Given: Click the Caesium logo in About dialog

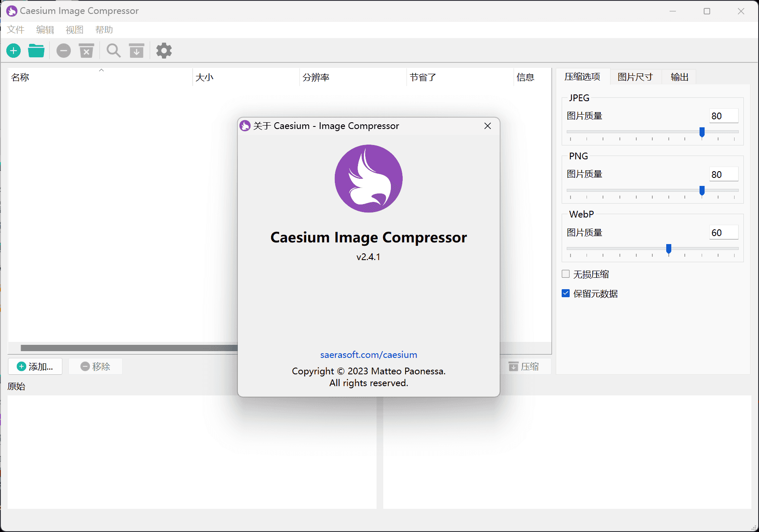Looking at the screenshot, I should click(x=369, y=179).
